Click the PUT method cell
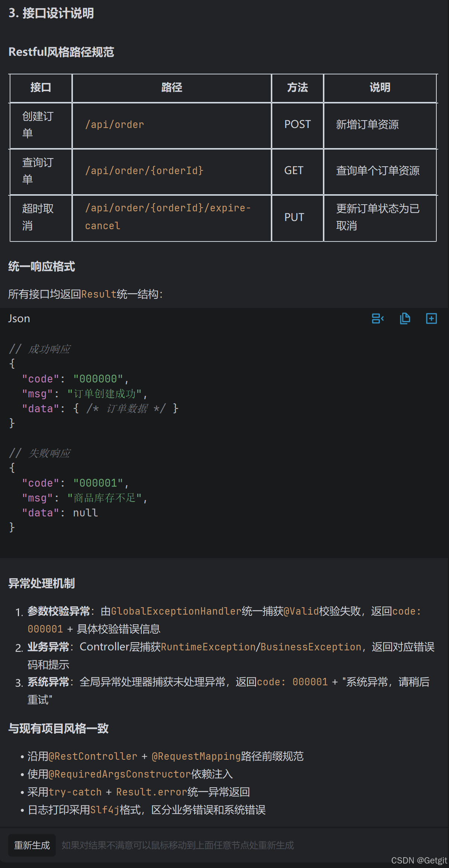 click(298, 218)
